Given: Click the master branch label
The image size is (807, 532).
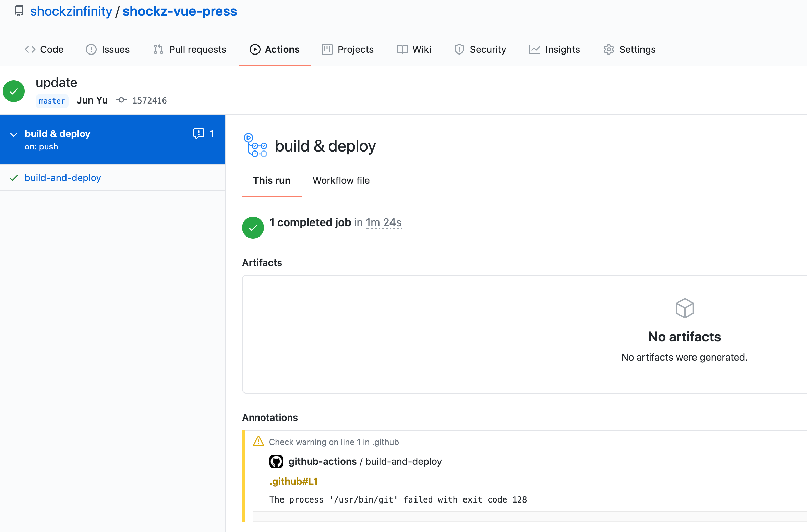Looking at the screenshot, I should coord(52,101).
